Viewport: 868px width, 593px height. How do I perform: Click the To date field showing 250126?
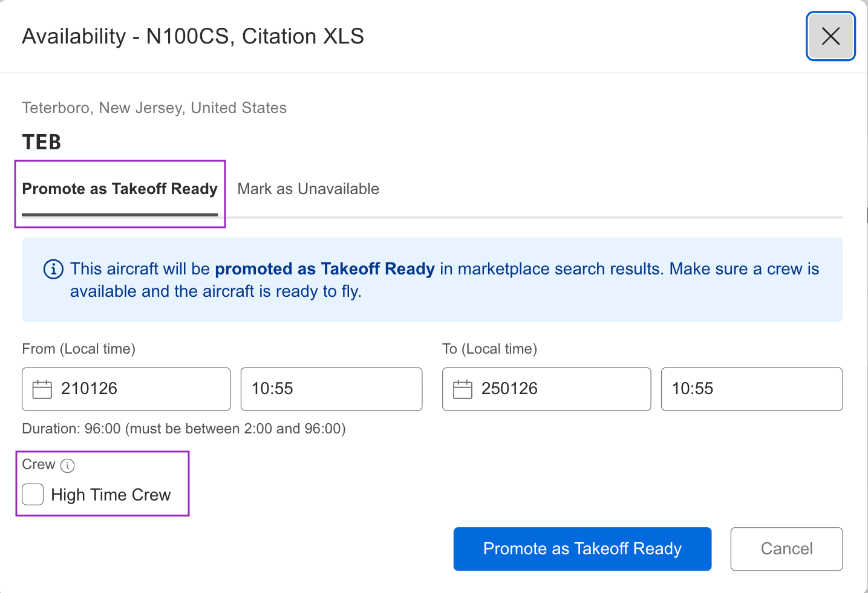click(x=546, y=389)
